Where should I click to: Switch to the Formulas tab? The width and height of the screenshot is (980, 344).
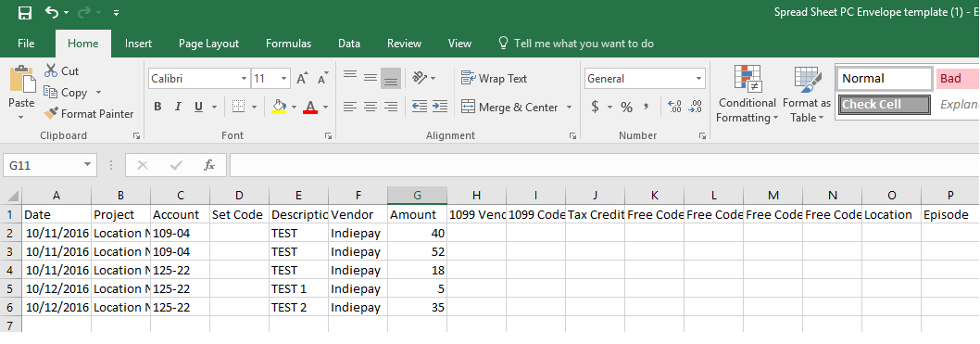(x=288, y=44)
